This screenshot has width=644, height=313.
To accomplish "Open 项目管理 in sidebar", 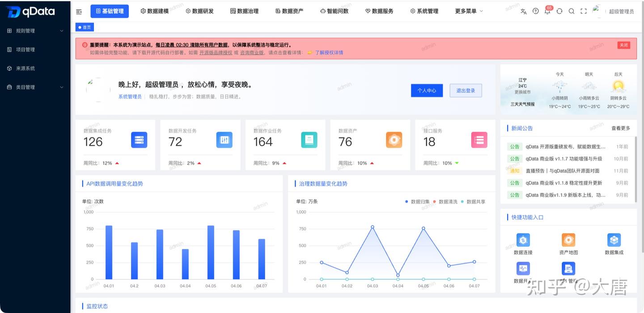I will point(35,50).
